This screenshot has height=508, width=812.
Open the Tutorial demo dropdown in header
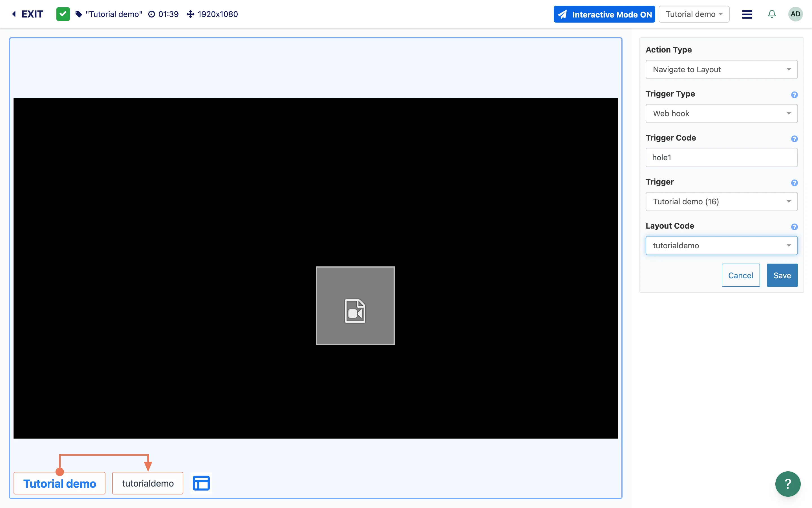(x=694, y=14)
